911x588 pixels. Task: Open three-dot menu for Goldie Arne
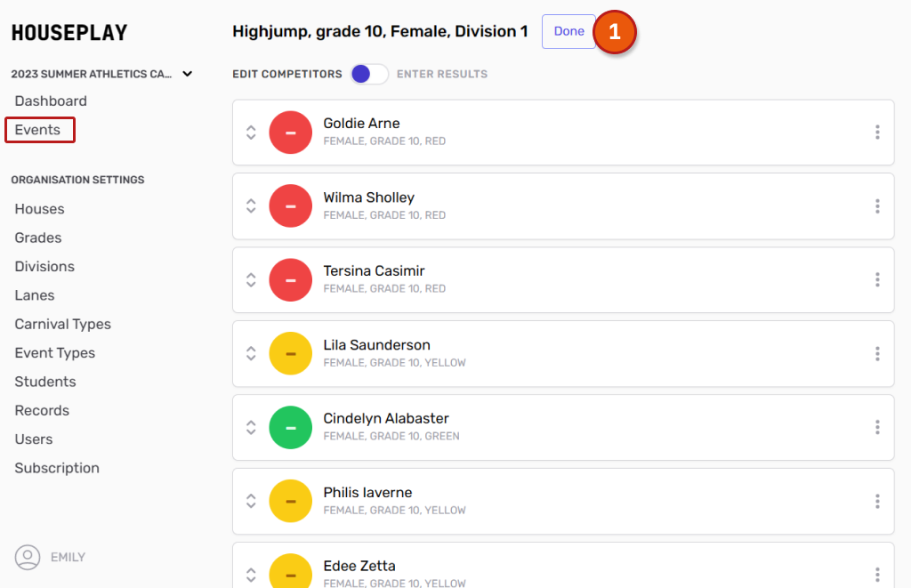(877, 133)
